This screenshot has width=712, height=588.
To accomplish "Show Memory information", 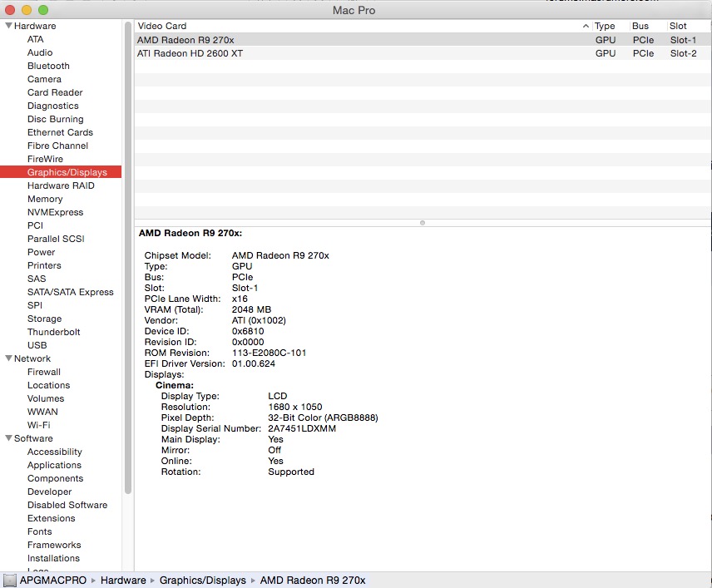I will click(45, 199).
